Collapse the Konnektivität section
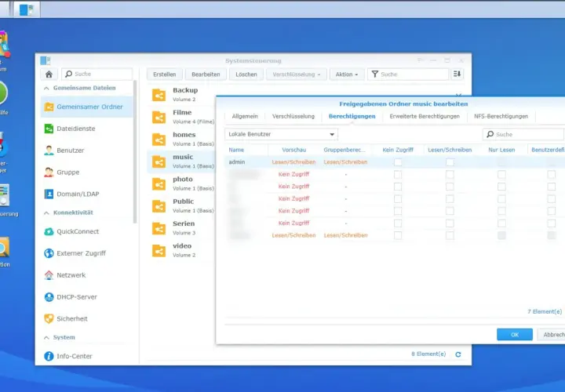Viewport: 565px width, 392px height. pos(46,213)
